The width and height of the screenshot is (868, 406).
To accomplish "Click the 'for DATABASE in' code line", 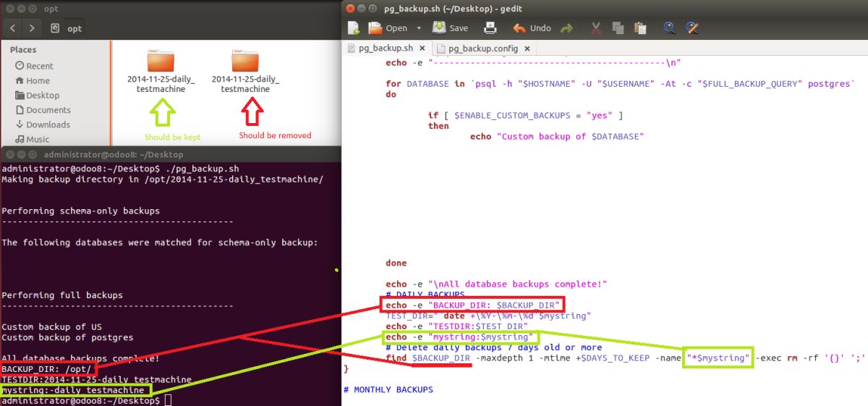I will click(620, 83).
